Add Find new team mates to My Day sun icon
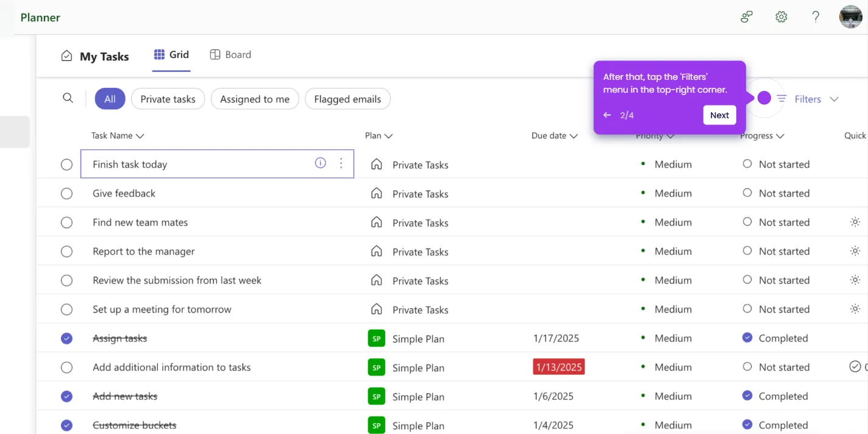The image size is (868, 434). pos(855,222)
